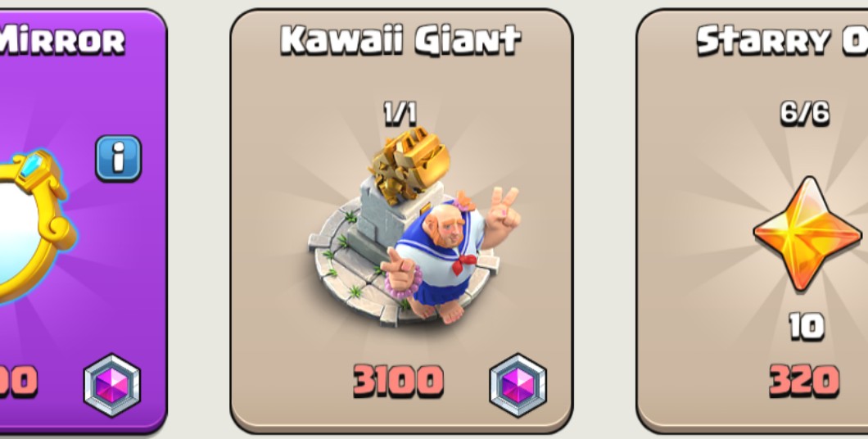Click the gem icon beside 3100
Screen dimensions: 868x439
click(x=518, y=385)
